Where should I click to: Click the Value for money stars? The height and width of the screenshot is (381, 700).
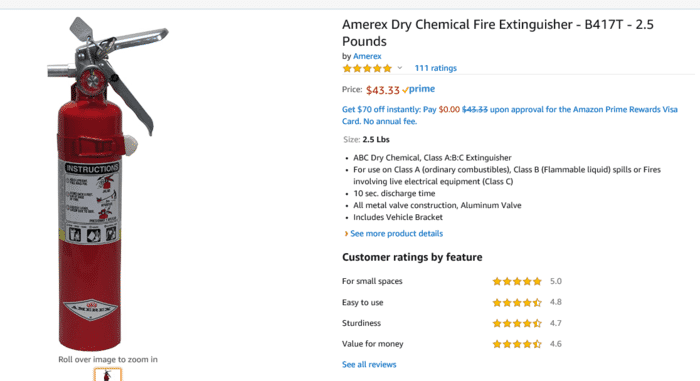[x=517, y=344]
